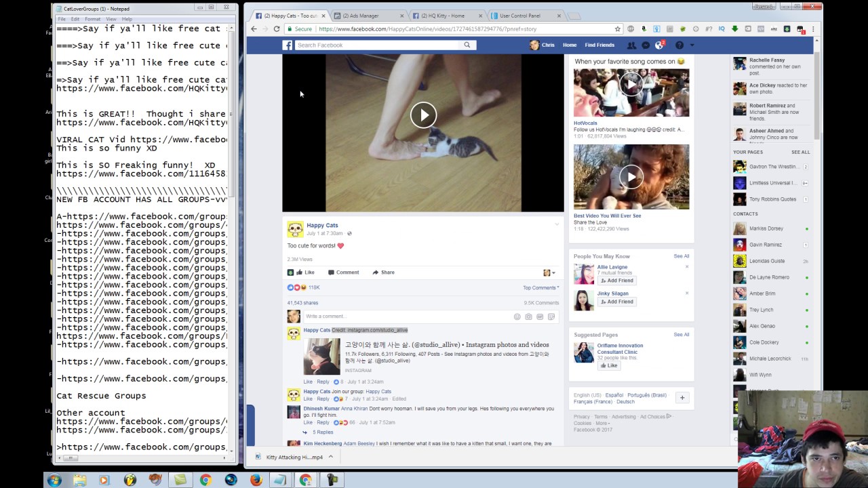Click the browser Back arrow
This screenshot has height=488, width=868.
tap(254, 29)
